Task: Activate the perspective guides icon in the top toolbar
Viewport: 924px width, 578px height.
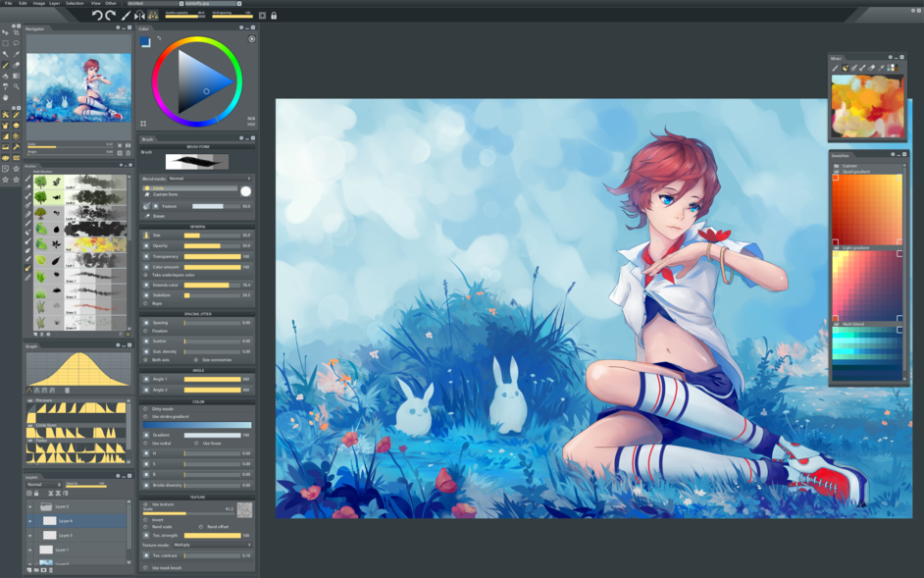Action: pos(153,15)
